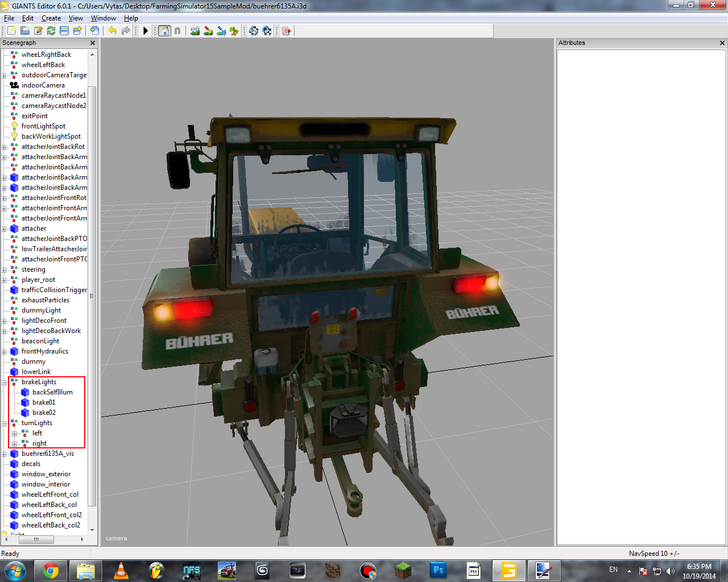Select brake01 in the scenegraph
Screen dimensions: 728x582
click(44, 402)
